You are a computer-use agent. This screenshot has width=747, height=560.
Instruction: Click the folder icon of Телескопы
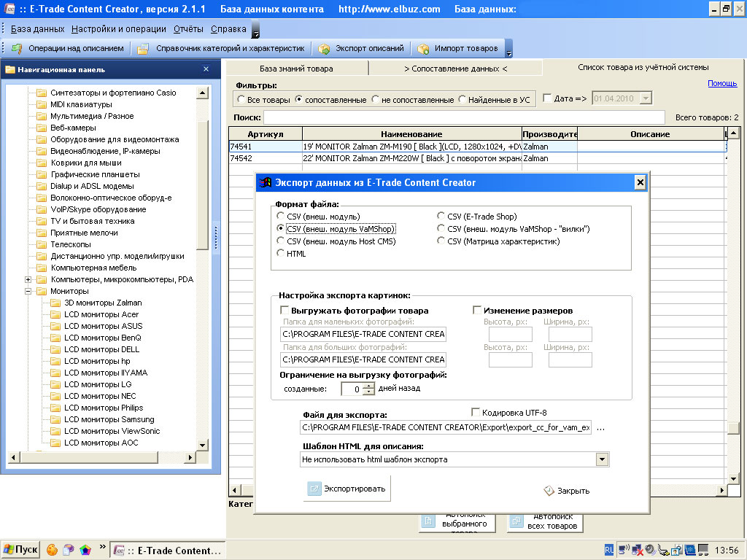click(x=42, y=244)
